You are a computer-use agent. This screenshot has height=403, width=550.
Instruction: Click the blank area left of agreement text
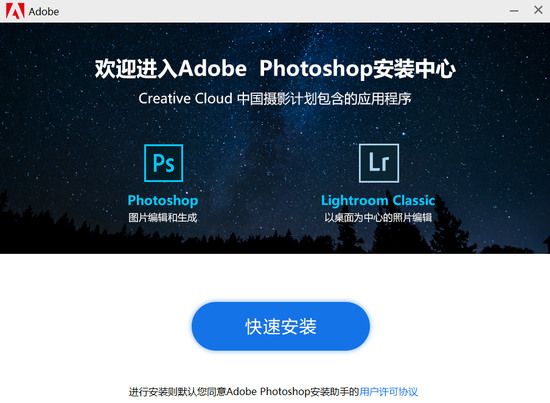pyautogui.click(x=63, y=391)
